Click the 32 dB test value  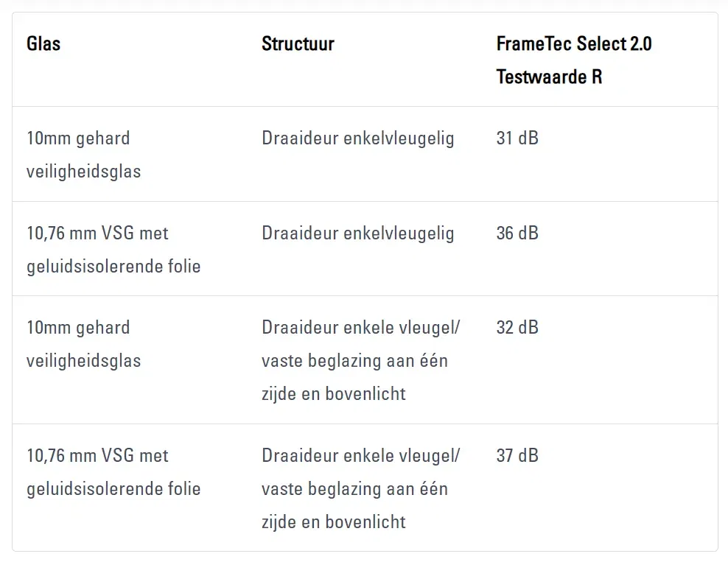coord(517,328)
